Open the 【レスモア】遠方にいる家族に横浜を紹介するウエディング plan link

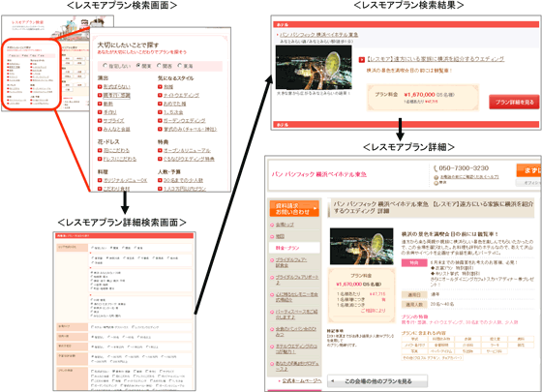(x=436, y=59)
